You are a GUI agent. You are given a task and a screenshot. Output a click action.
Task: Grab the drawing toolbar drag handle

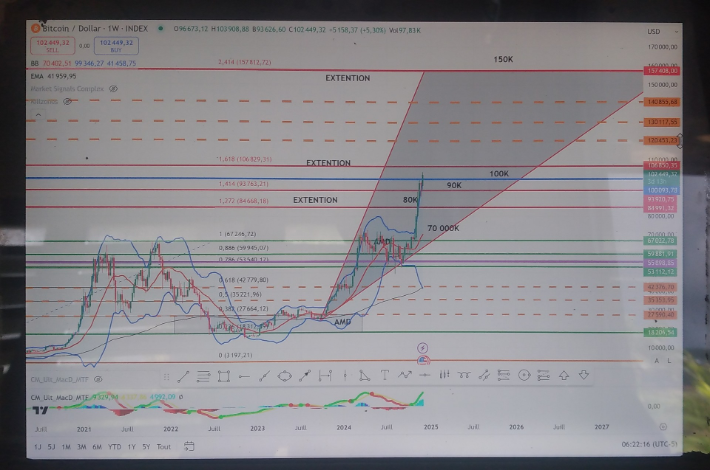tap(166, 377)
